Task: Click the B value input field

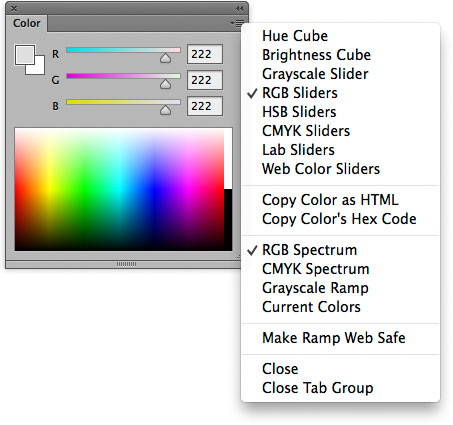Action: [x=205, y=106]
